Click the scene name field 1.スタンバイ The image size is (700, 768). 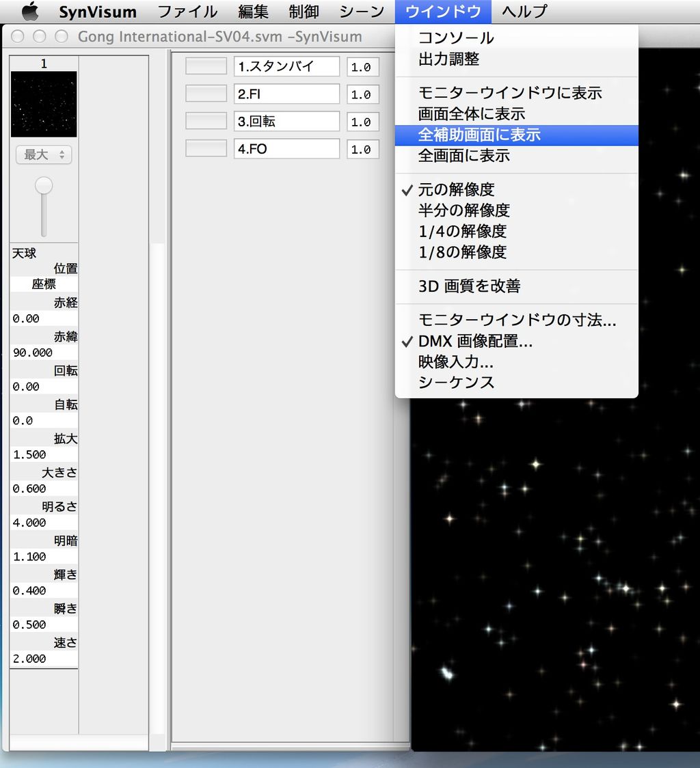(286, 66)
